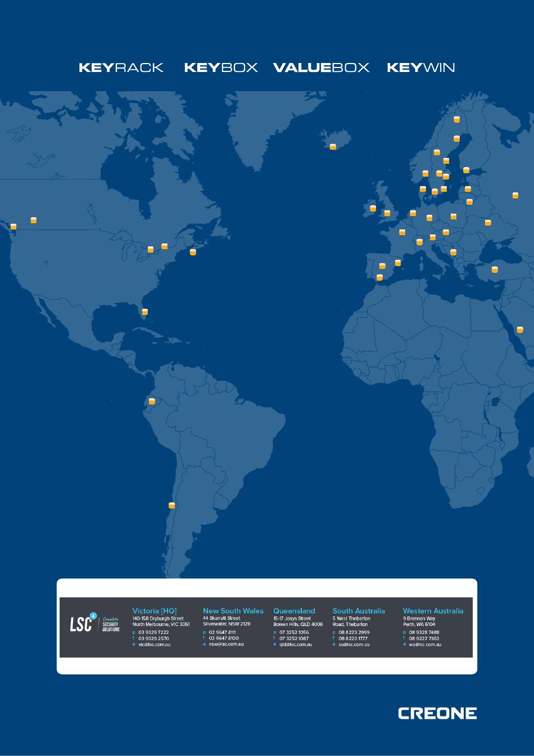Click the CREONE brand logo

point(437,713)
